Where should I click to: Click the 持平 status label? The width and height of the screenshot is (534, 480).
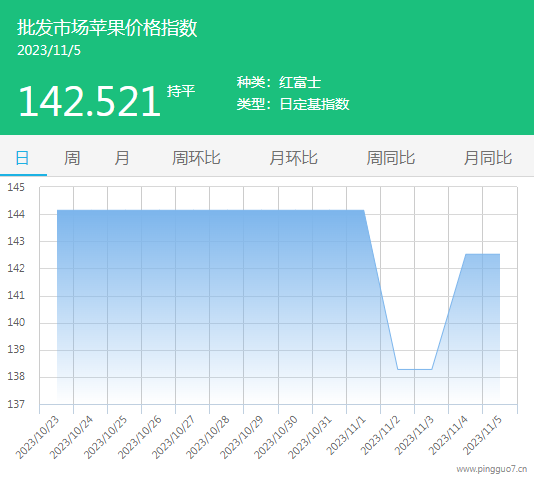(x=181, y=91)
